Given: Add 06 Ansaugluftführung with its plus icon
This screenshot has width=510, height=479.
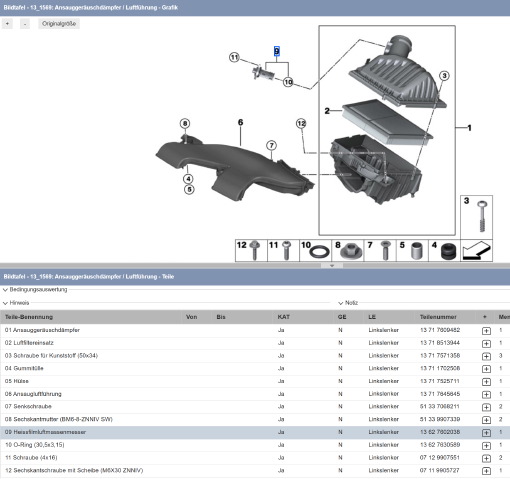Looking at the screenshot, I should tap(486, 394).
